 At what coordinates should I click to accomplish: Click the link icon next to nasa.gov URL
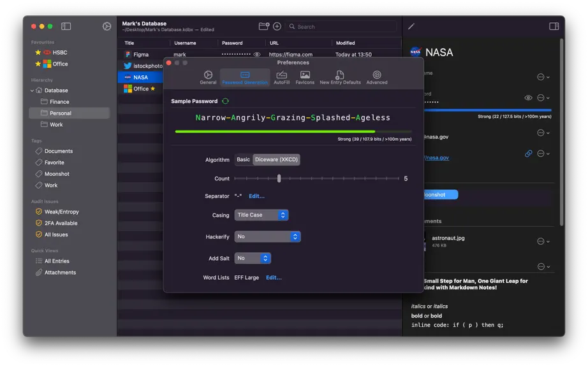[x=529, y=154]
